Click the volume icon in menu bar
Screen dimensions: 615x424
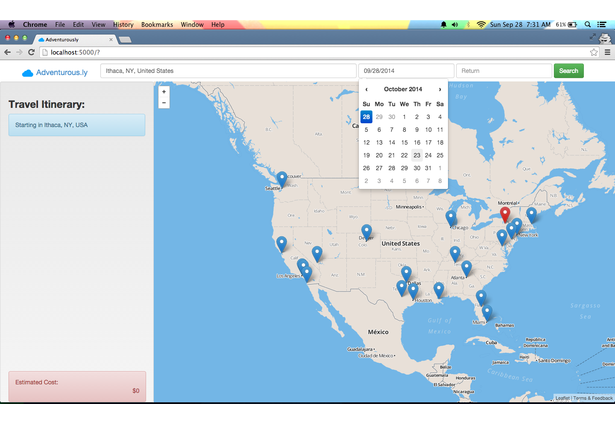(x=455, y=24)
